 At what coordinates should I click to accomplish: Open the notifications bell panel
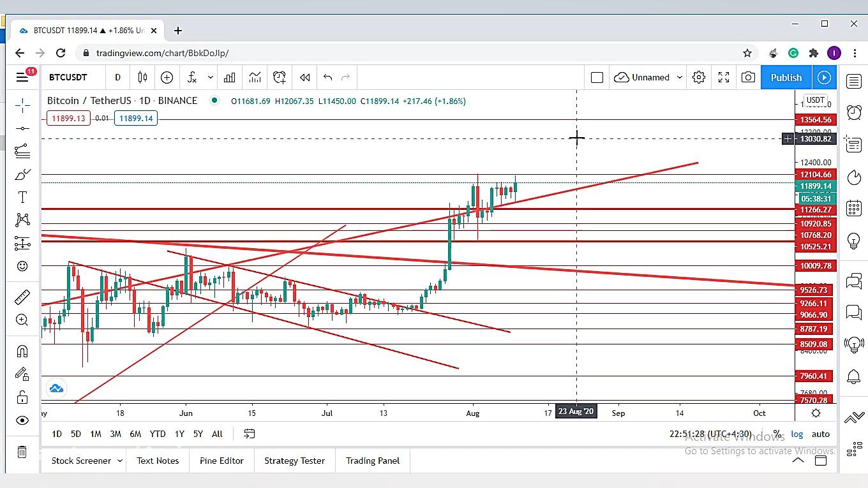point(854,376)
